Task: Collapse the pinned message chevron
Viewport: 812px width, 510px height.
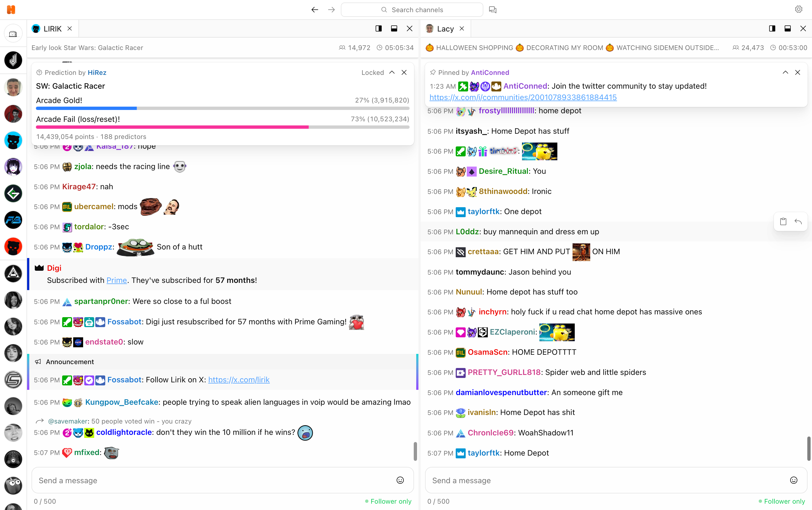Action: pos(785,72)
